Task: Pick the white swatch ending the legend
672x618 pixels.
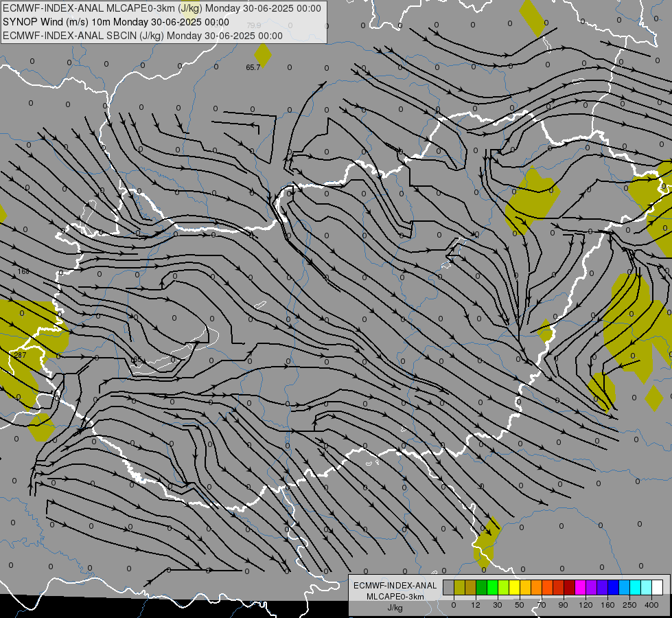Action: (x=658, y=587)
